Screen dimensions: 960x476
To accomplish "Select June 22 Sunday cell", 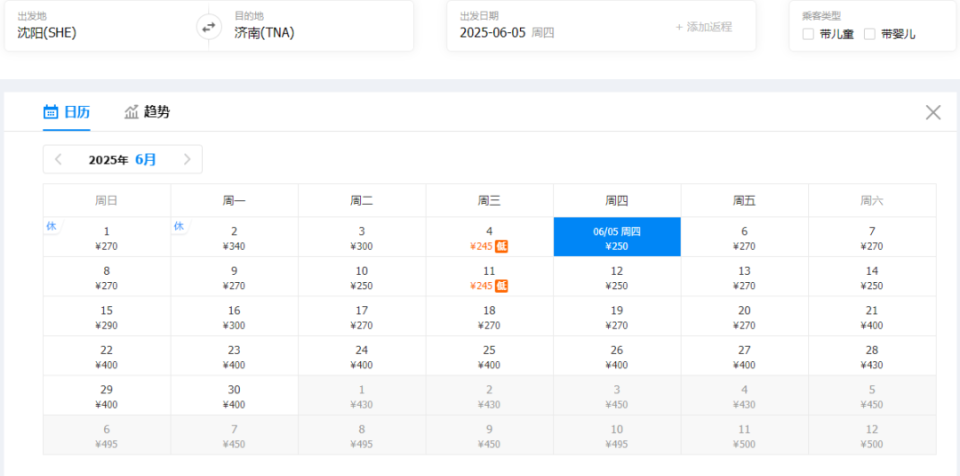I will tap(107, 356).
